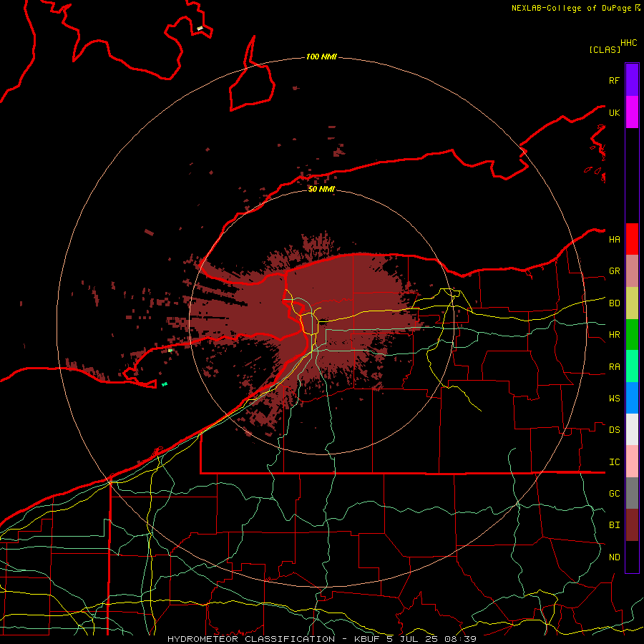The width and height of the screenshot is (644, 644).
Task: Click the UK legend label
Action: pyautogui.click(x=614, y=112)
